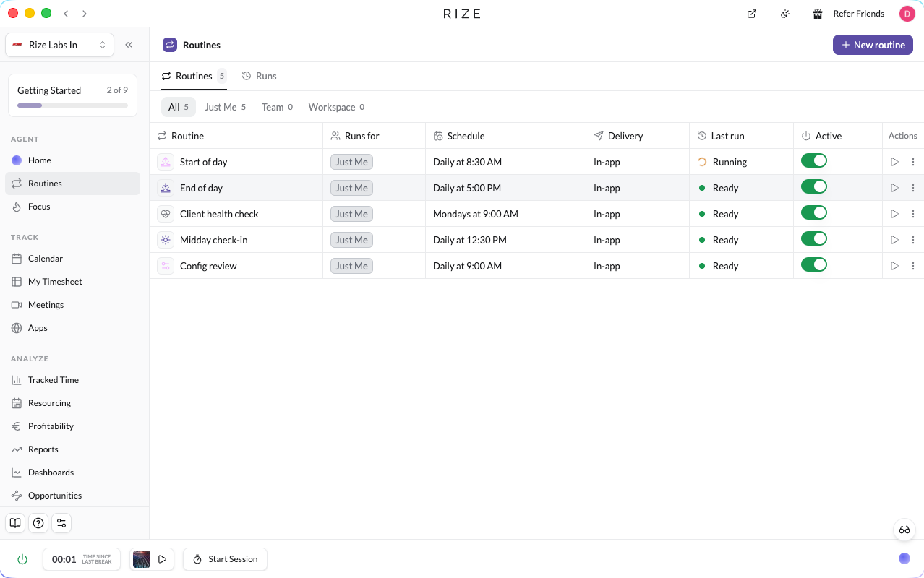This screenshot has height=578, width=924.
Task: Switch to the Runs tab
Action: coord(259,76)
